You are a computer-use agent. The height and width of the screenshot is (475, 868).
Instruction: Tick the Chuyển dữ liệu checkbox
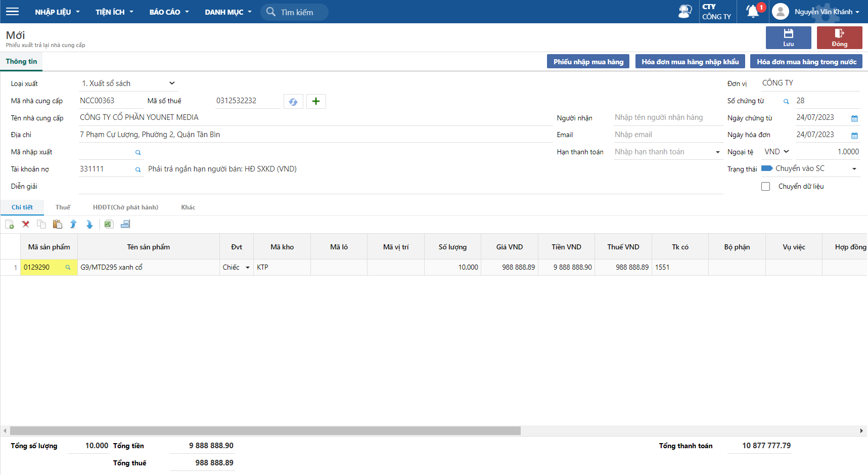766,187
